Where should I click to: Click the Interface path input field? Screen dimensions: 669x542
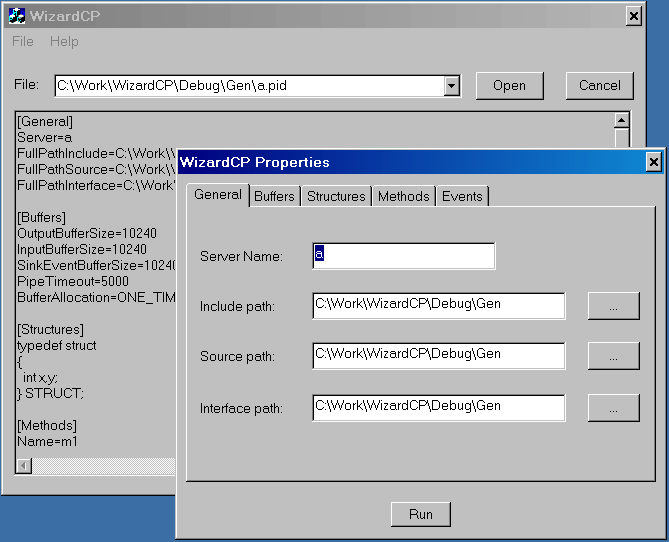point(438,408)
